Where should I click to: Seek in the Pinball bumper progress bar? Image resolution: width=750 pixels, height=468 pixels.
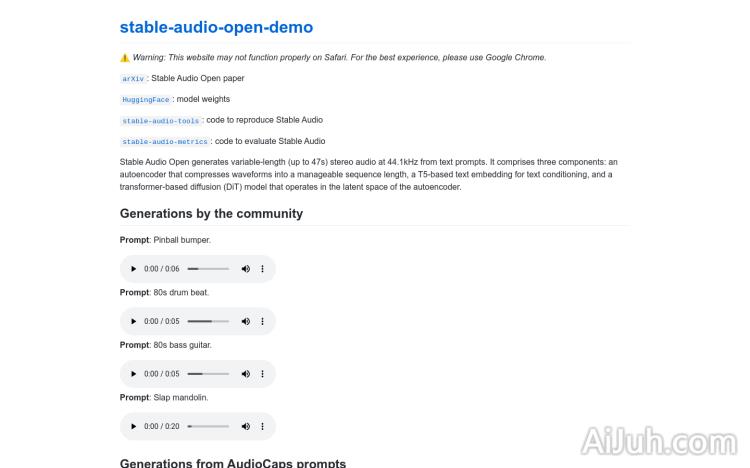(x=208, y=269)
